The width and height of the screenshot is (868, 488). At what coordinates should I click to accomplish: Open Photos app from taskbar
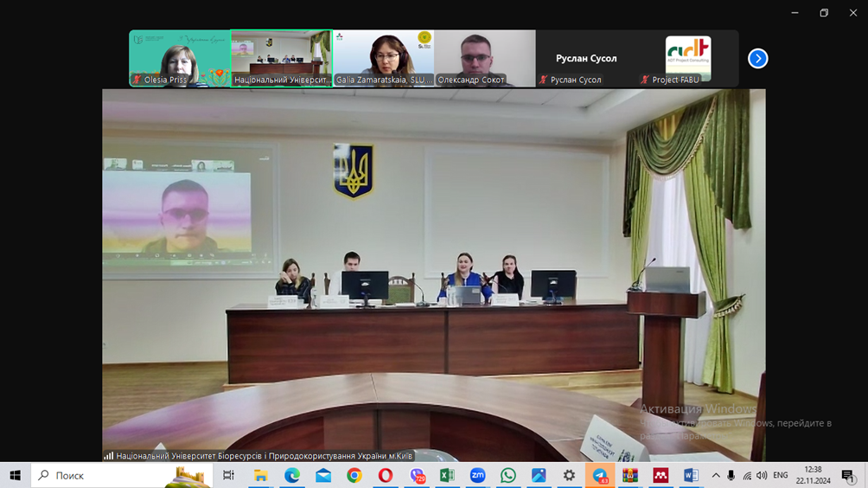coord(539,475)
